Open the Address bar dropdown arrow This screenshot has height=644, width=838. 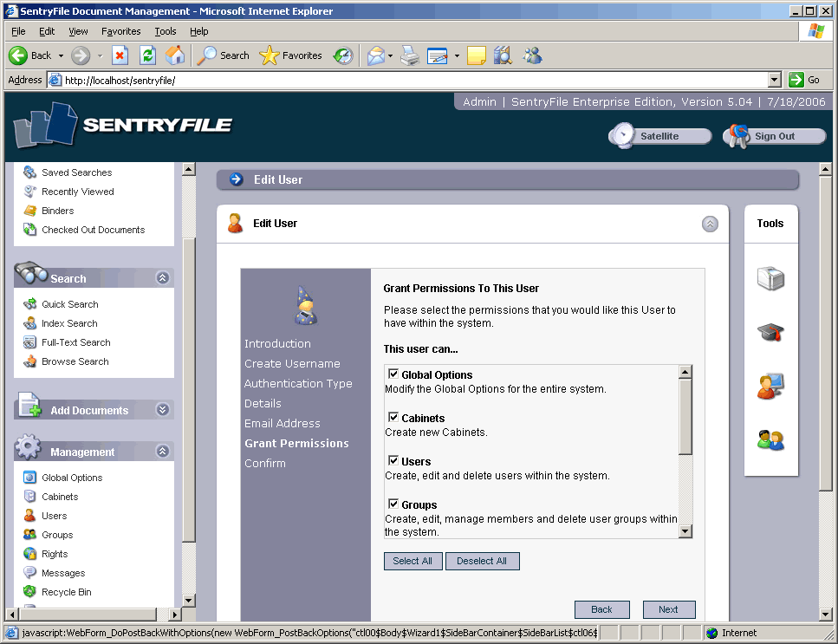[775, 80]
